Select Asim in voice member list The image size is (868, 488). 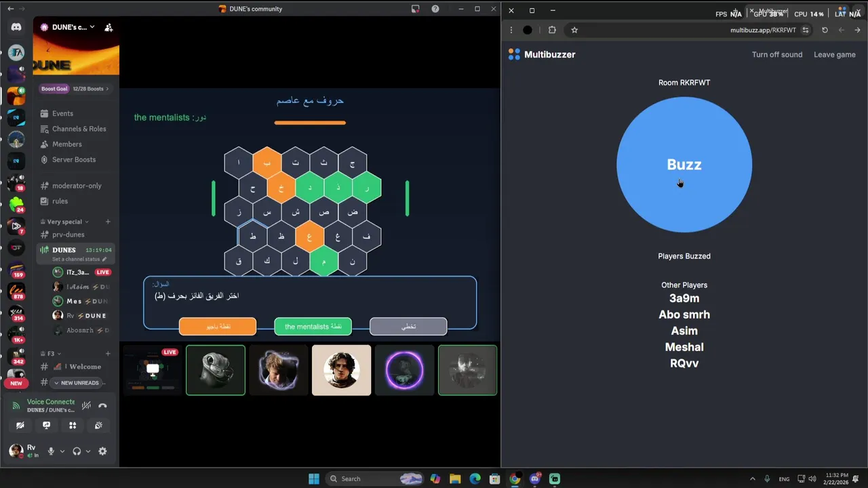tap(81, 287)
